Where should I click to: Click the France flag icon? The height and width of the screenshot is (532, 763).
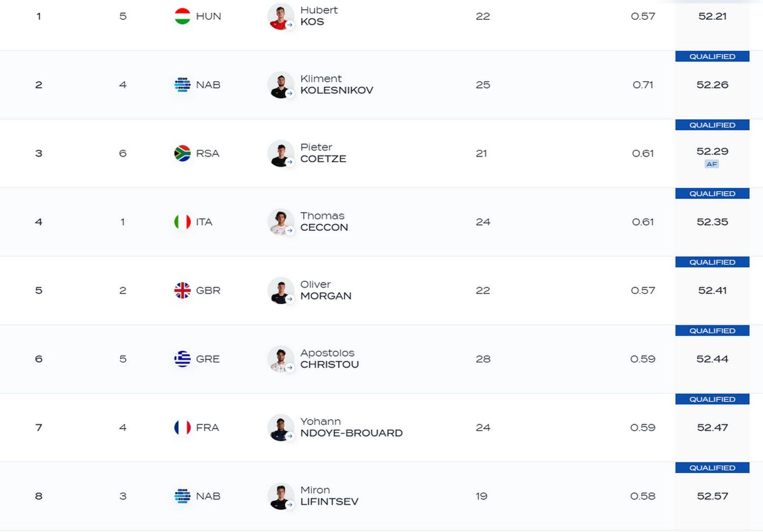182,428
